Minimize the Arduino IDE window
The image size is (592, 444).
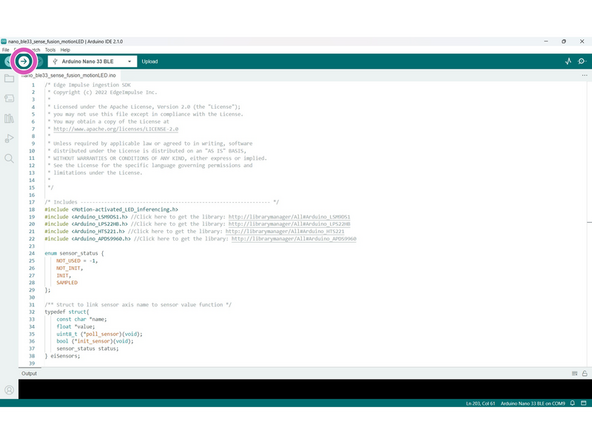pyautogui.click(x=546, y=42)
